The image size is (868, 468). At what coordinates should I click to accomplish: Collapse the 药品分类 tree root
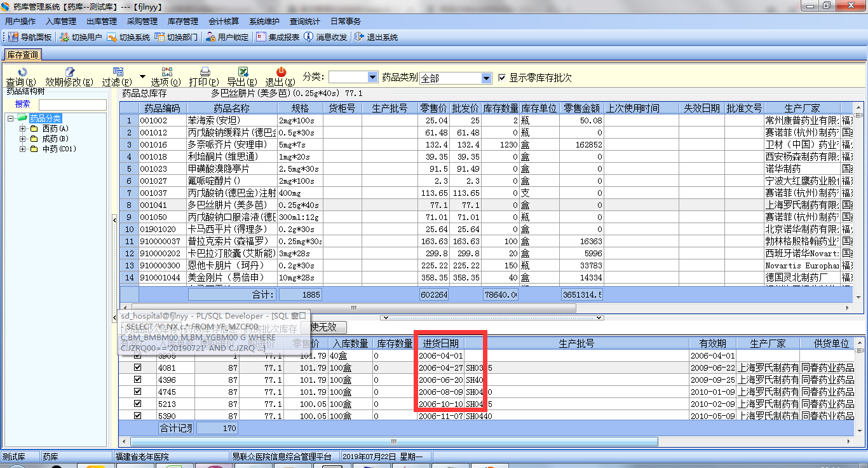click(x=11, y=118)
